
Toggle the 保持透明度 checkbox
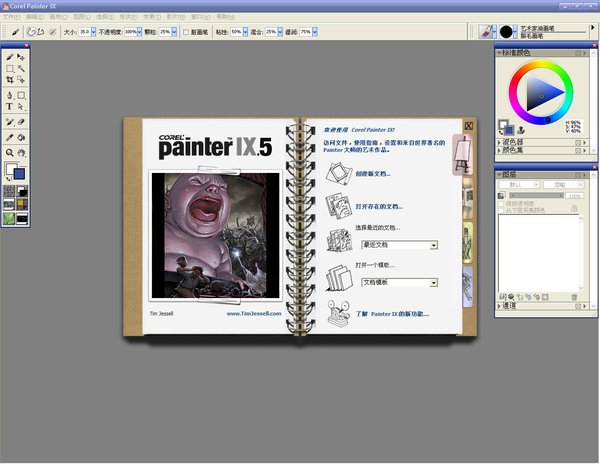pyautogui.click(x=501, y=204)
